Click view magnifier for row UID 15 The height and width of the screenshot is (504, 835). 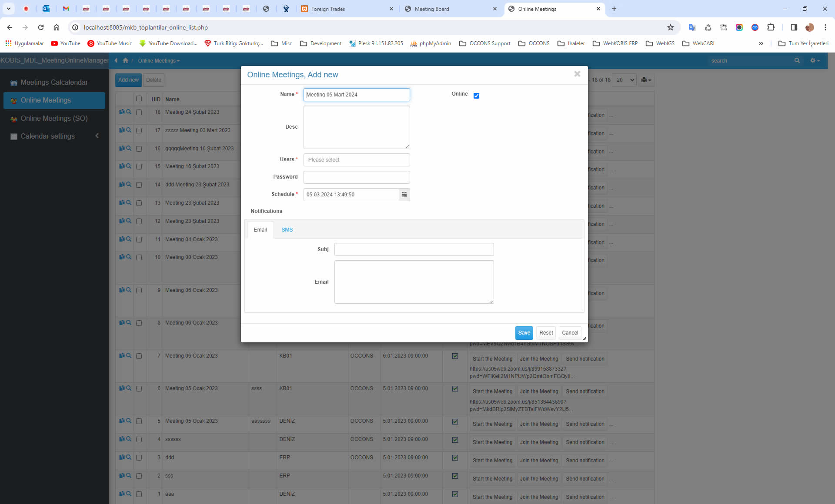(129, 166)
